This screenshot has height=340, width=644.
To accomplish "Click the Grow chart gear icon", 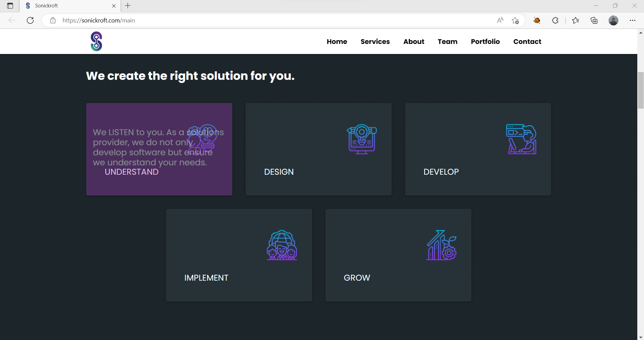I will tap(441, 245).
